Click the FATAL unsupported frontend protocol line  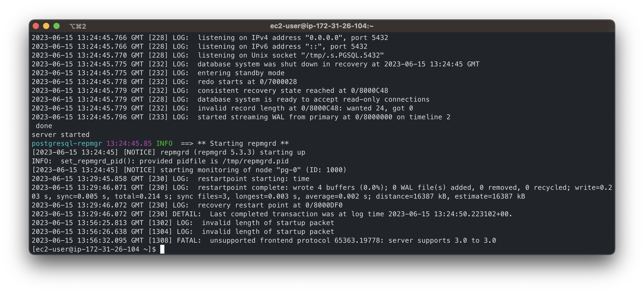pyautogui.click(x=264, y=240)
